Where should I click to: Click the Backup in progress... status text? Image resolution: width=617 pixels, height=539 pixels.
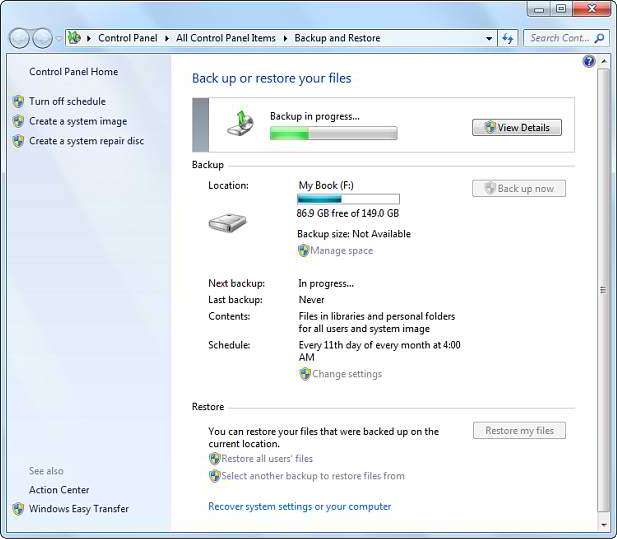coord(314,116)
